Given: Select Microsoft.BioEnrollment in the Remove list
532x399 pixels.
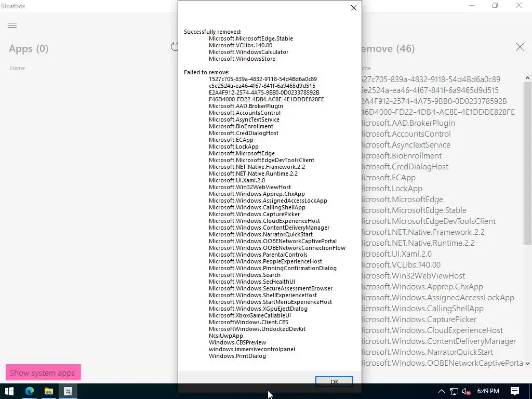Looking at the screenshot, I should 402,156.
